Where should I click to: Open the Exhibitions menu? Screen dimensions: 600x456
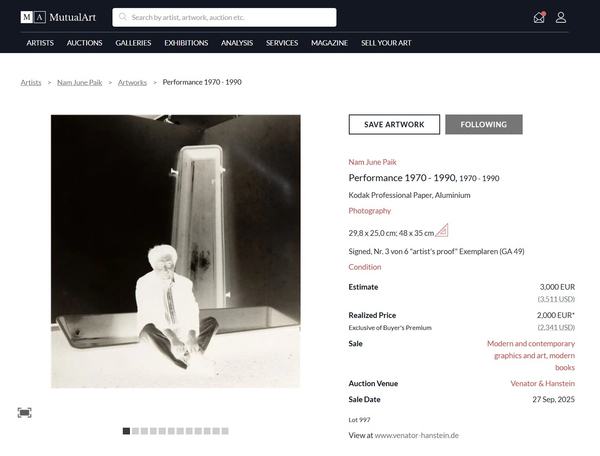coord(186,43)
